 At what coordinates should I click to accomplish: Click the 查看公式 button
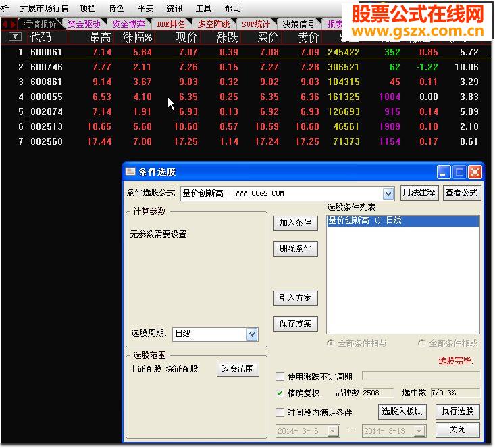click(x=461, y=193)
